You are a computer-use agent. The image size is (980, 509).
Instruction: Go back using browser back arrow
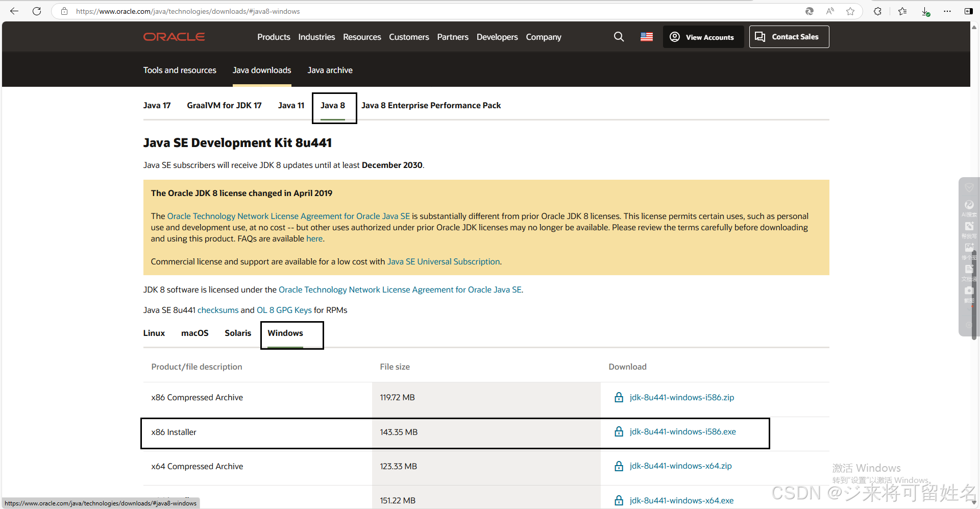point(14,11)
